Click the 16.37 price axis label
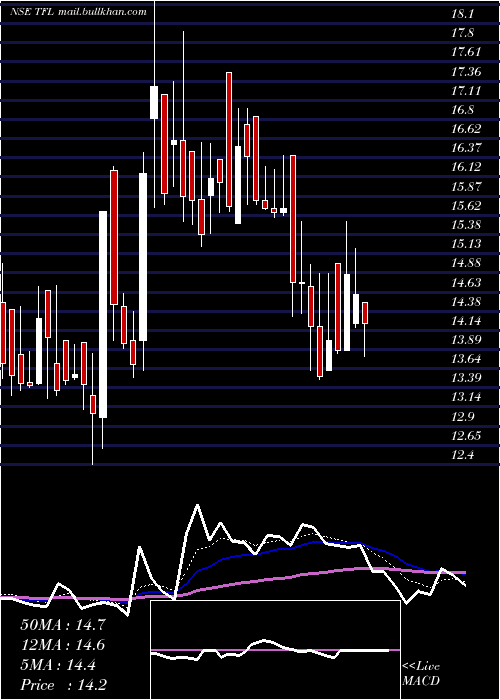Image resolution: width=500 pixels, height=700 pixels. click(x=466, y=148)
